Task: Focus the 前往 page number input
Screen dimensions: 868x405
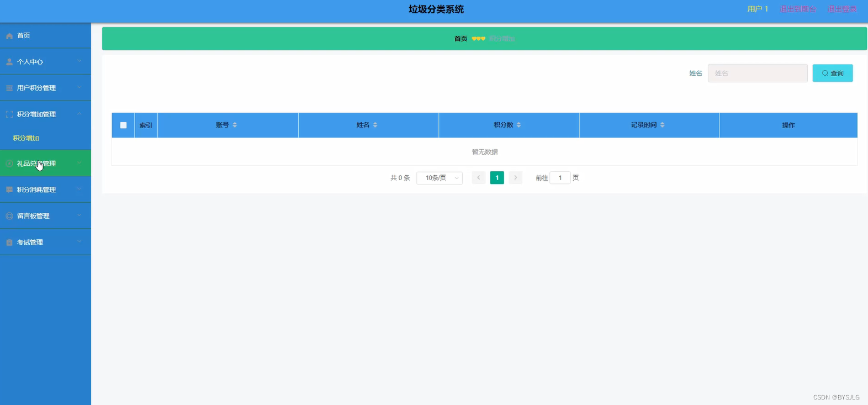Action: point(560,178)
